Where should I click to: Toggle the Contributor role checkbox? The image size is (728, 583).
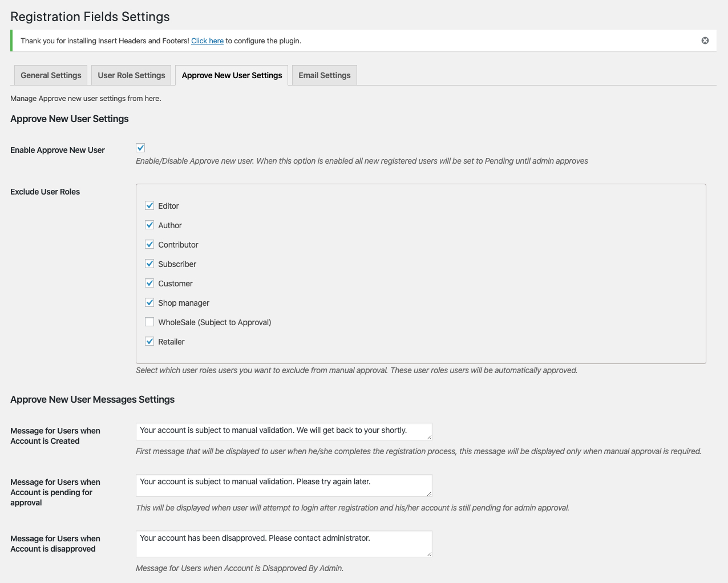click(x=149, y=244)
